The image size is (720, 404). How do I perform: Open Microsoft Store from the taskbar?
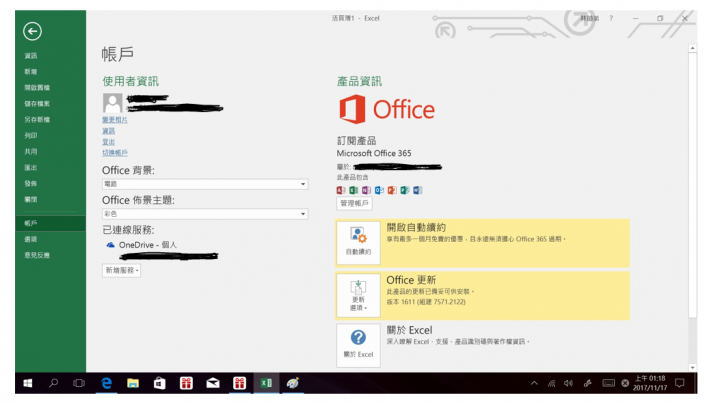[x=159, y=383]
